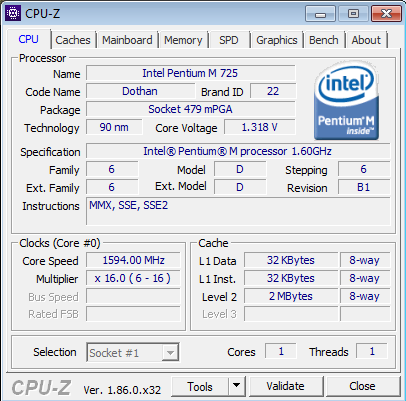This screenshot has height=401, width=406.
Task: Click the Core Speed value field
Action: tap(133, 260)
